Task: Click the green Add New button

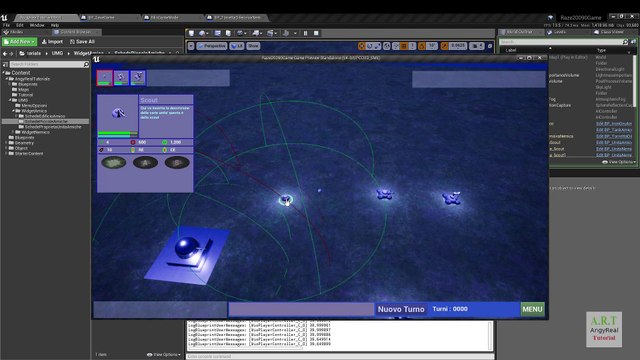Action: tap(19, 42)
